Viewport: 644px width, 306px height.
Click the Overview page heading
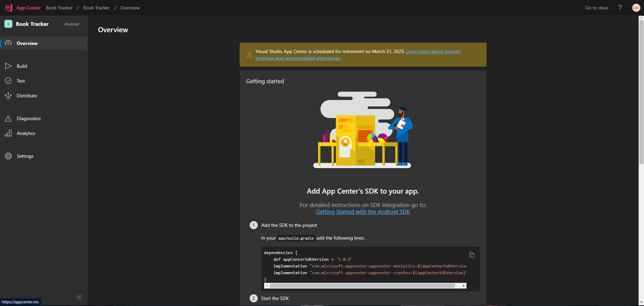[x=113, y=30]
